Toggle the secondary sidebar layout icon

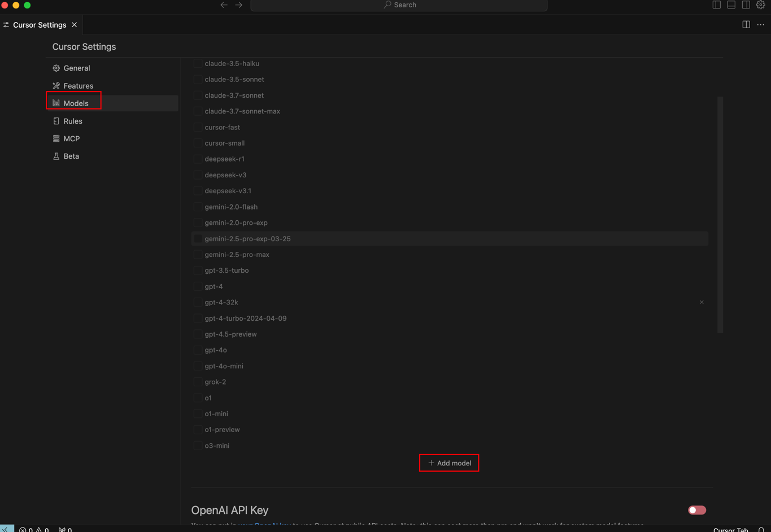pos(746,5)
